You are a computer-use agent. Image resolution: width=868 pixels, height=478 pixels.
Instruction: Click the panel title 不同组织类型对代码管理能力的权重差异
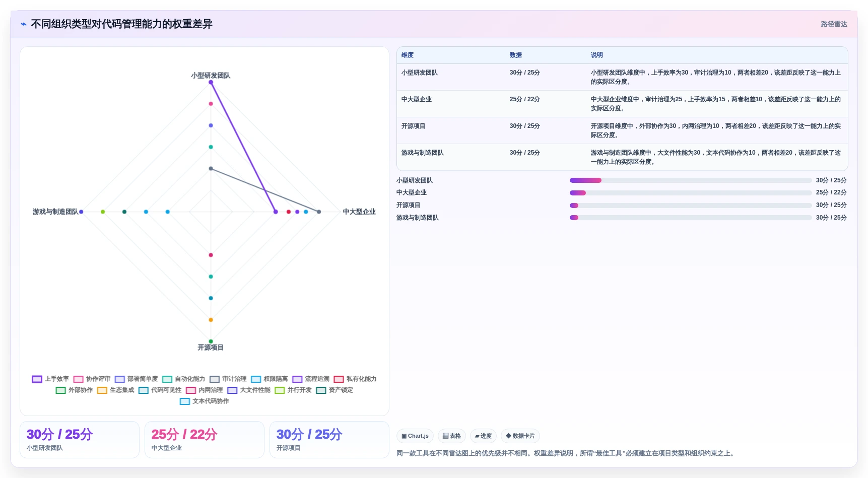click(121, 24)
